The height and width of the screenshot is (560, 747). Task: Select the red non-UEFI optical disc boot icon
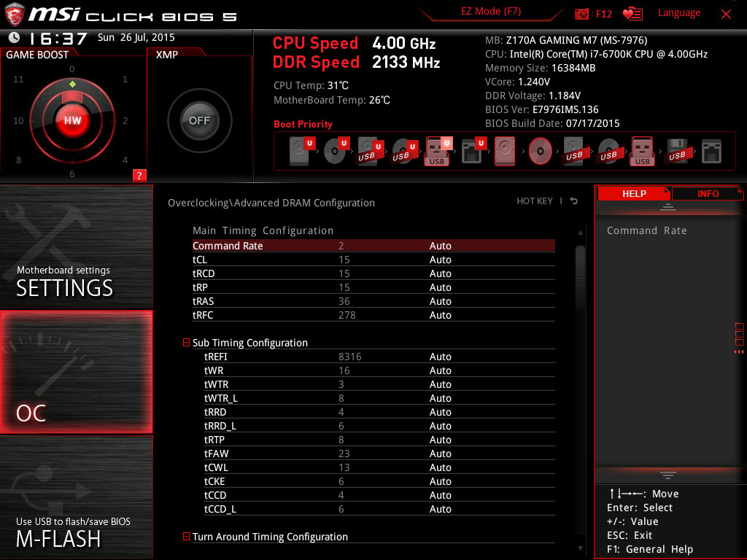pos(541,151)
